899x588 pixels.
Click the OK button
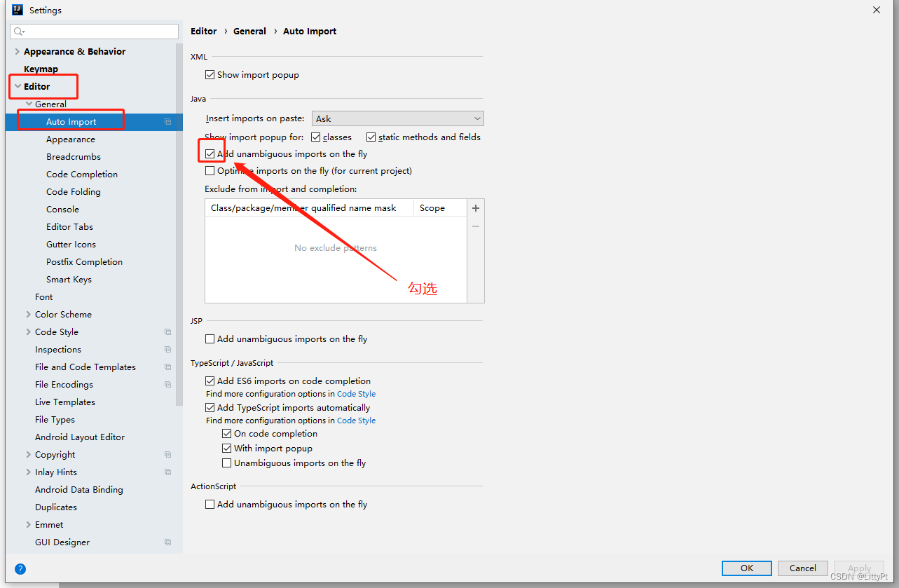point(747,568)
